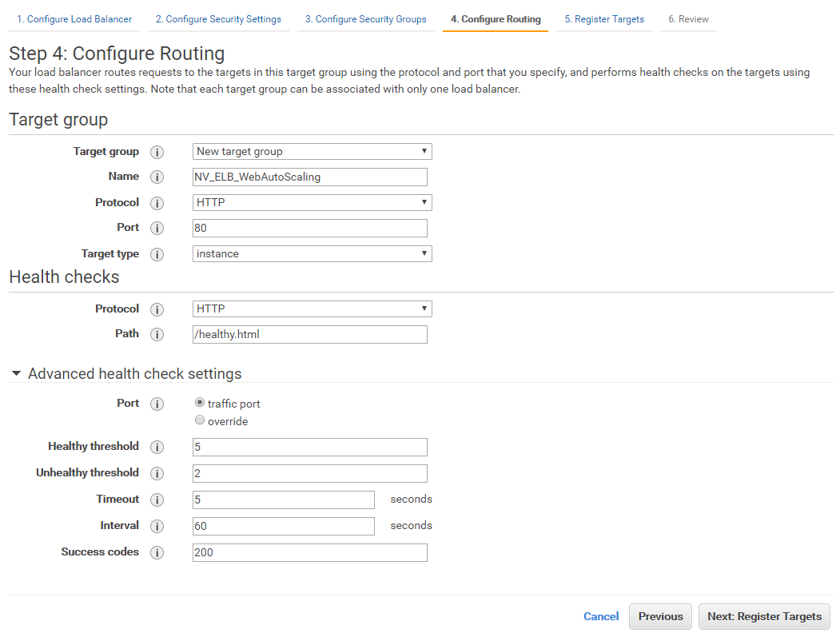Click the info icon beside Timeout
840x637 pixels.
click(x=157, y=500)
